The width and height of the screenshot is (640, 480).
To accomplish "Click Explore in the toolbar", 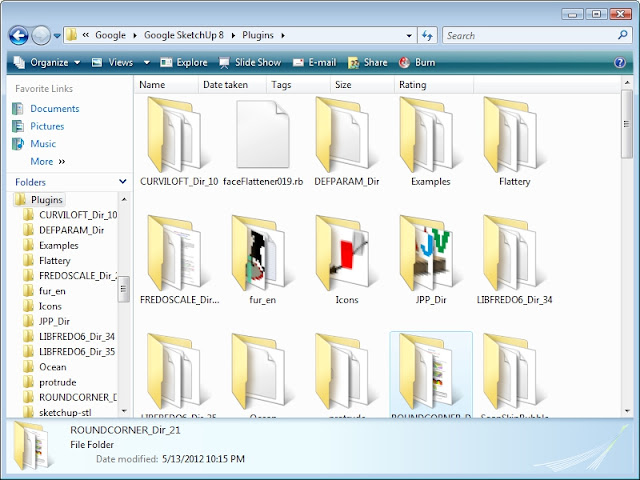I will click(x=184, y=62).
